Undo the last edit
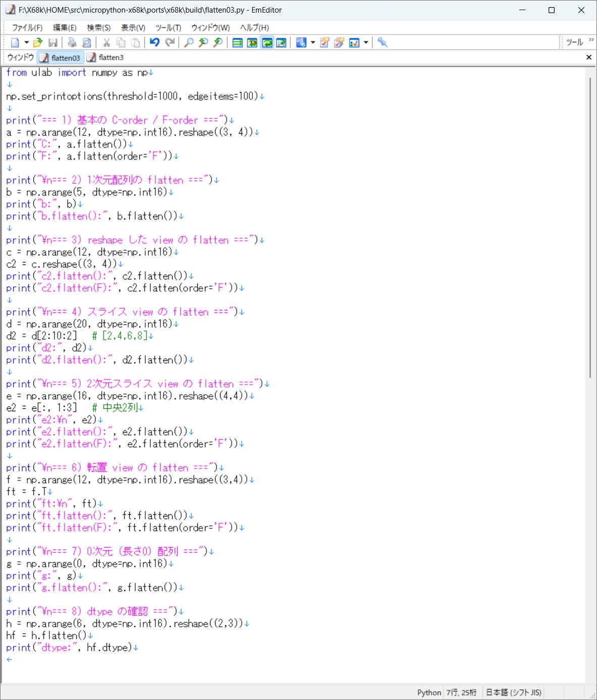597x700 pixels. (x=155, y=43)
